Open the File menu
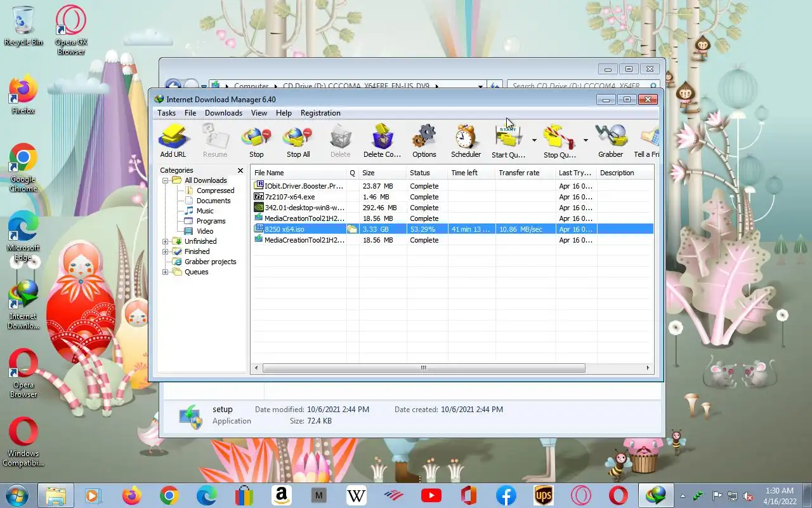812x508 pixels. pos(190,113)
